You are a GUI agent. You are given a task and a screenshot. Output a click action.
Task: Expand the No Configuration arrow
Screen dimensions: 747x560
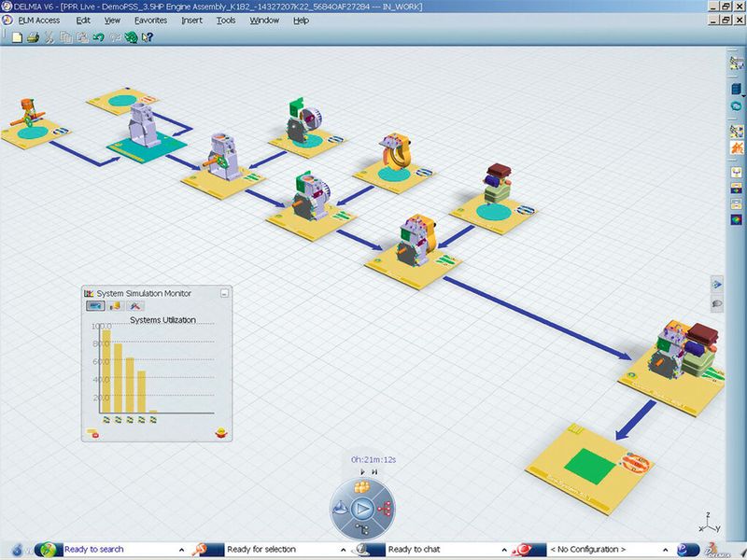(x=666, y=550)
